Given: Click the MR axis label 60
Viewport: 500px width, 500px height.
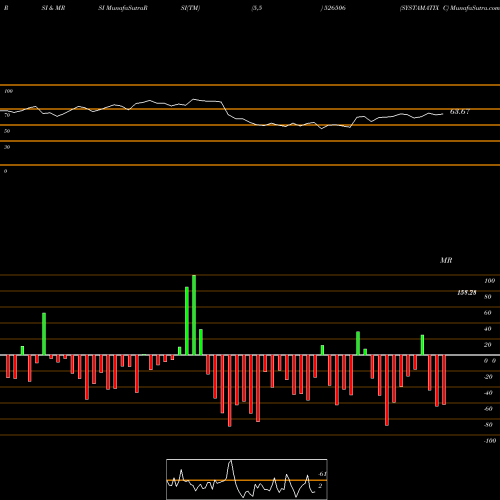Looking at the screenshot, I should [488, 313].
